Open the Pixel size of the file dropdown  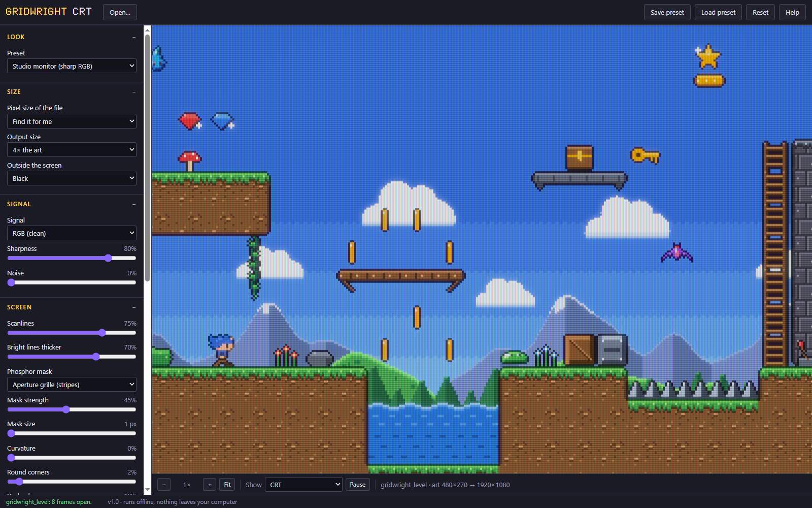pos(72,121)
